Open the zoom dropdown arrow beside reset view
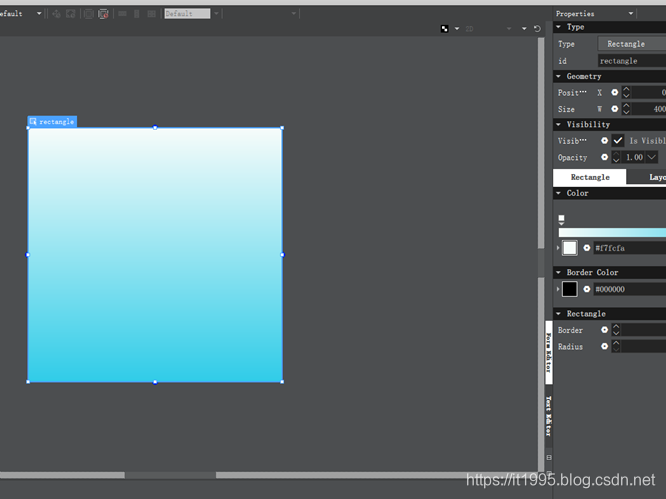Viewport: 666px width, 499px height. [524, 28]
